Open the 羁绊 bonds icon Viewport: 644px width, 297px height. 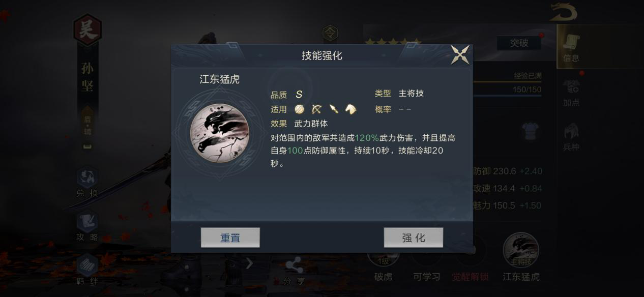click(87, 270)
